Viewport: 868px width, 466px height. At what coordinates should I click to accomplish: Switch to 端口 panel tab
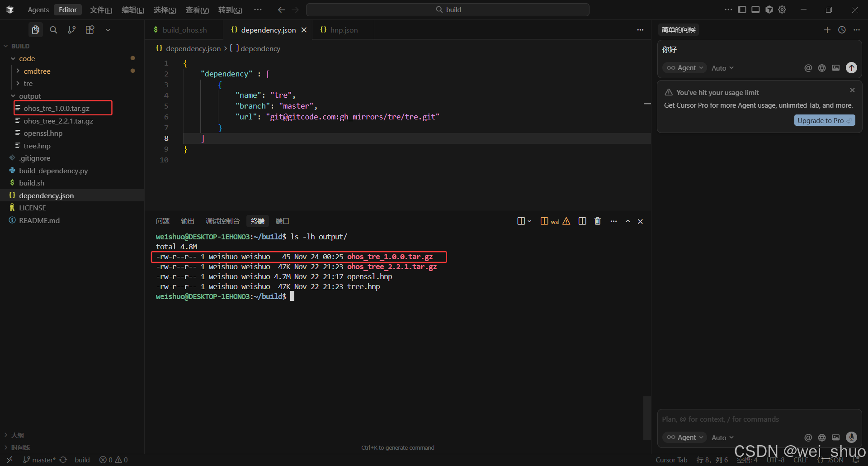pos(283,221)
